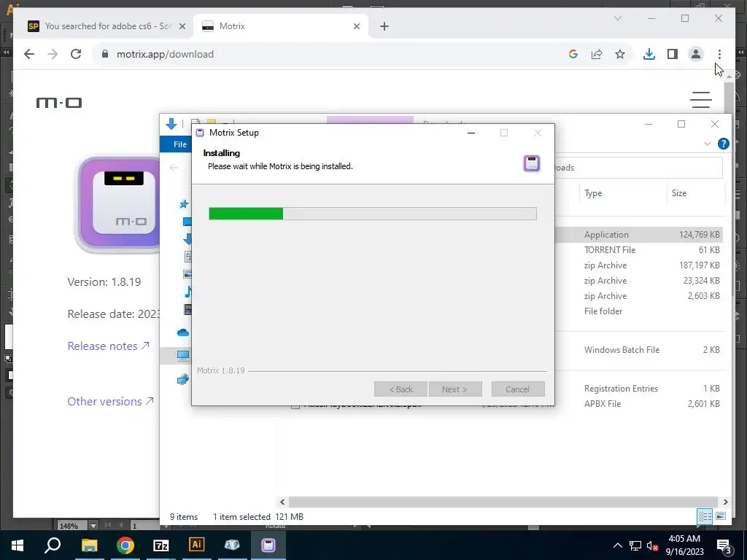This screenshot has width=747, height=560.
Task: Bookmark this page with star icon
Action: pyautogui.click(x=620, y=54)
